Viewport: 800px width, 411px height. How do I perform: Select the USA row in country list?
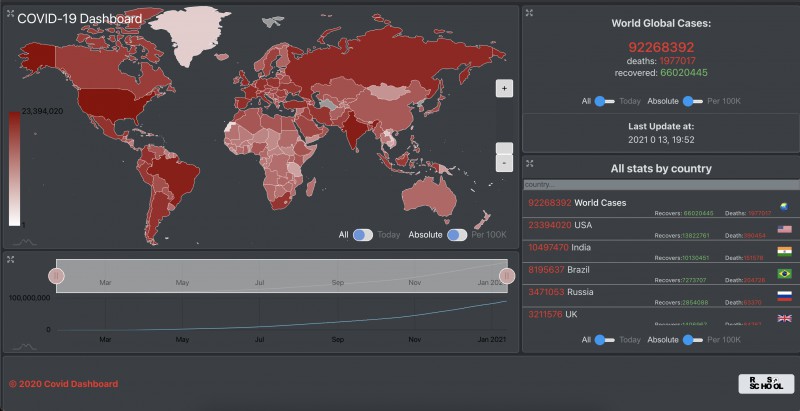point(661,229)
